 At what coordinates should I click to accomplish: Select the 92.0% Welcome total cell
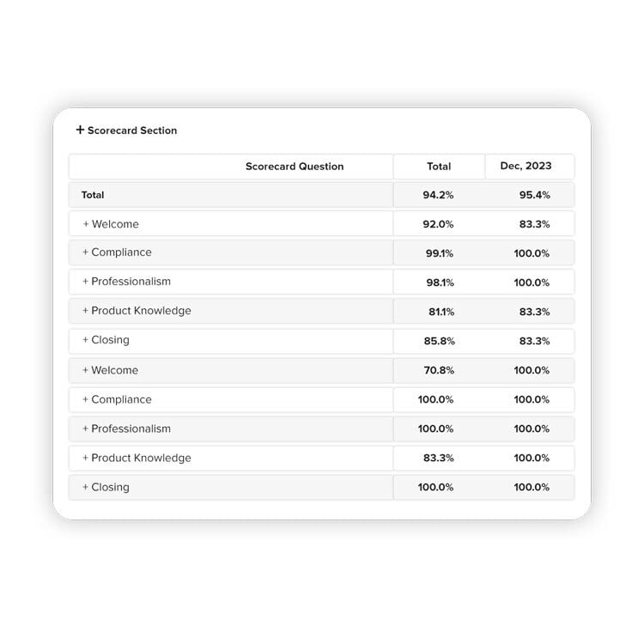[438, 224]
